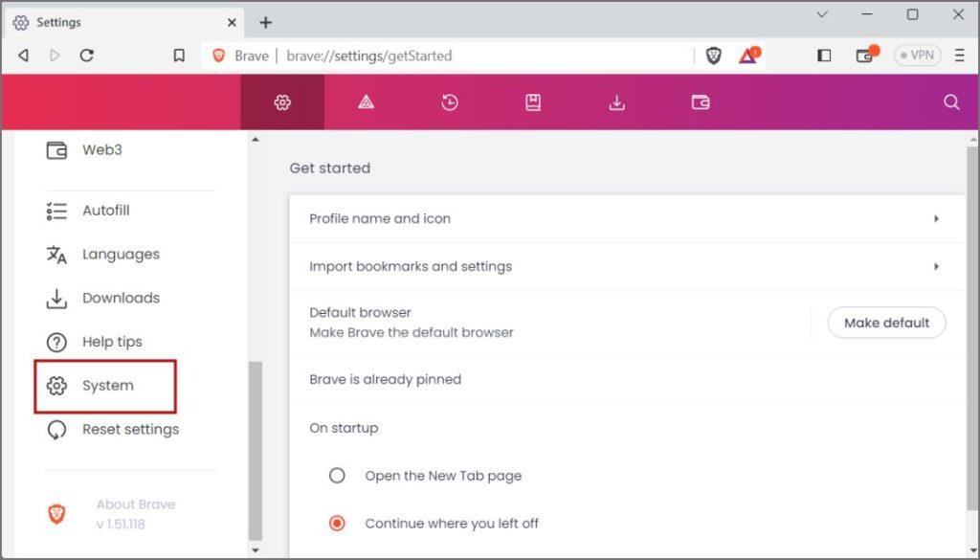Click the Get started heading
980x560 pixels.
[330, 168]
